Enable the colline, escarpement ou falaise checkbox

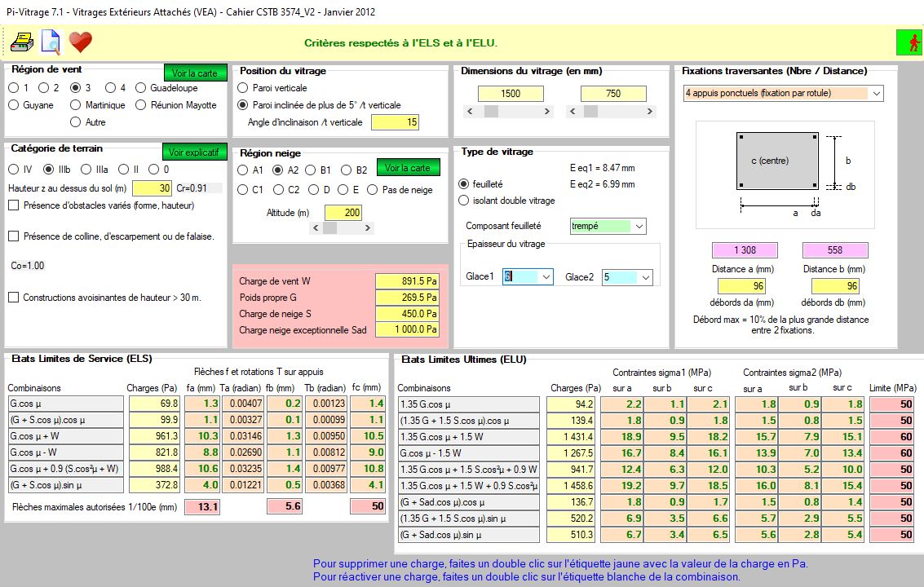pos(14,236)
